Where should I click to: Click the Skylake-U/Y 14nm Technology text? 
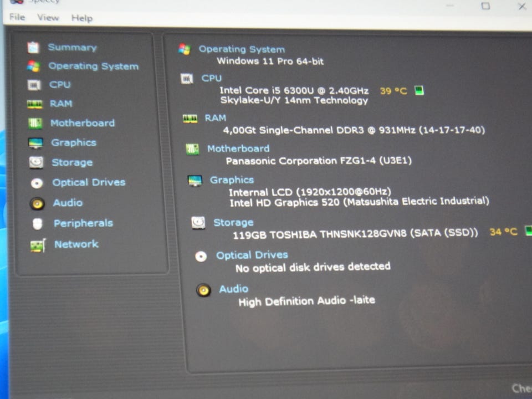point(294,100)
